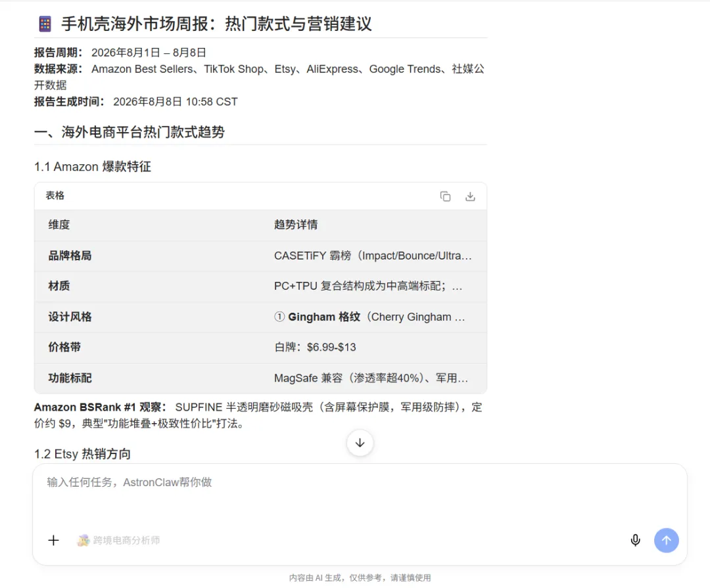Click the 设计风格 row label
This screenshot has width=710, height=588.
[70, 317]
